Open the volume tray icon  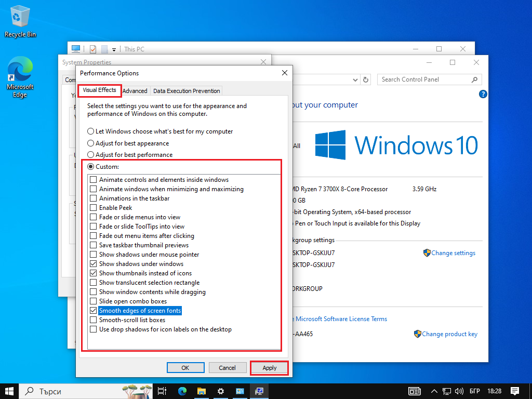point(459,391)
